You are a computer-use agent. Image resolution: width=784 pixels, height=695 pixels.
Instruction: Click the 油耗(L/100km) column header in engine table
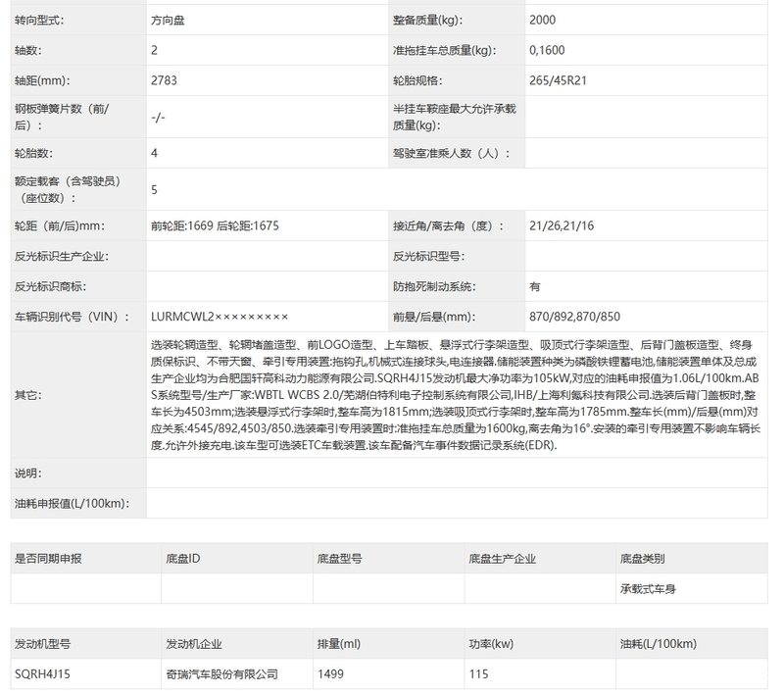(x=658, y=644)
